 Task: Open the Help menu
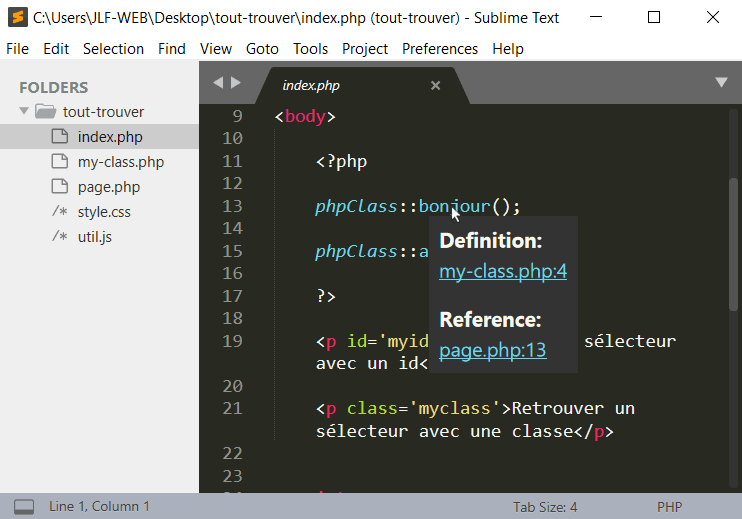(508, 49)
